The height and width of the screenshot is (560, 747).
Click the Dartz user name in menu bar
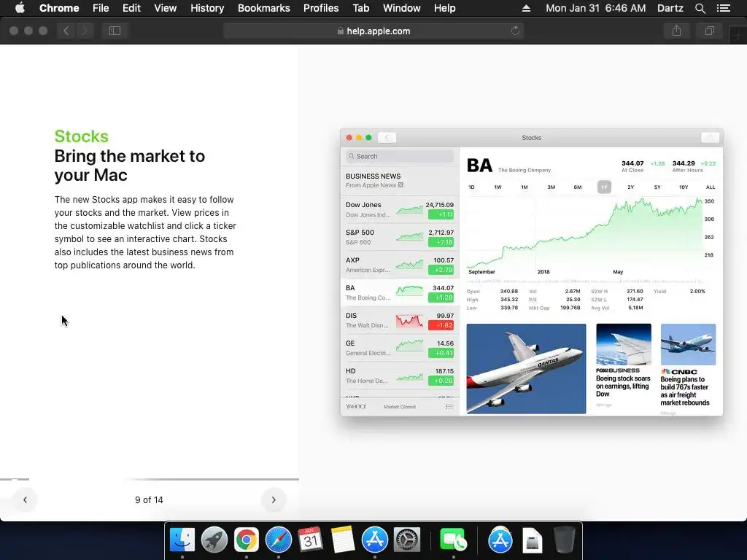coord(670,8)
